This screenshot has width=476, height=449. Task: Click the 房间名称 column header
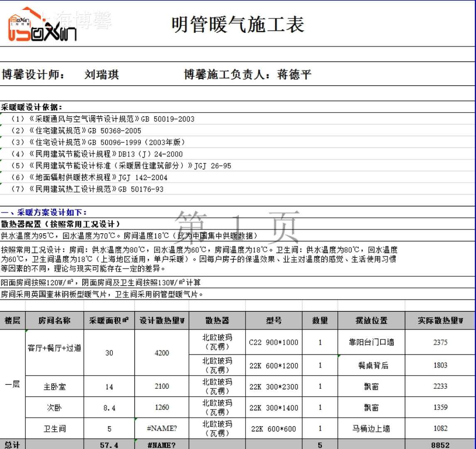click(54, 321)
